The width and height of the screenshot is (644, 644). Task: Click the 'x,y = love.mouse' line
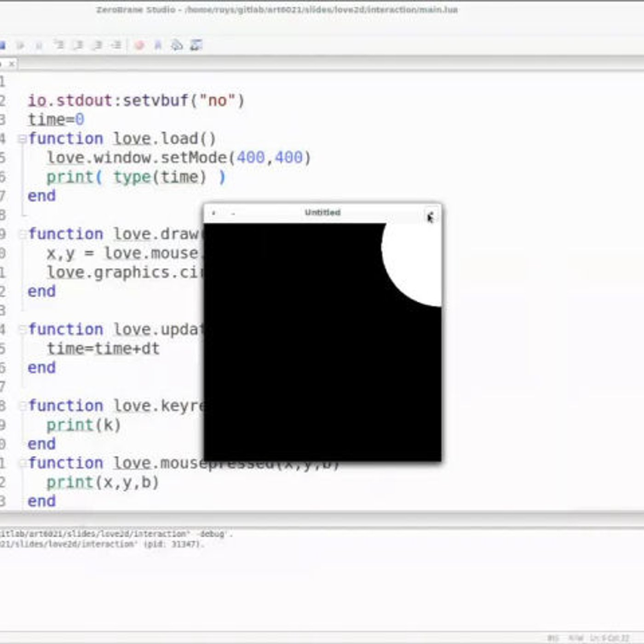[124, 253]
